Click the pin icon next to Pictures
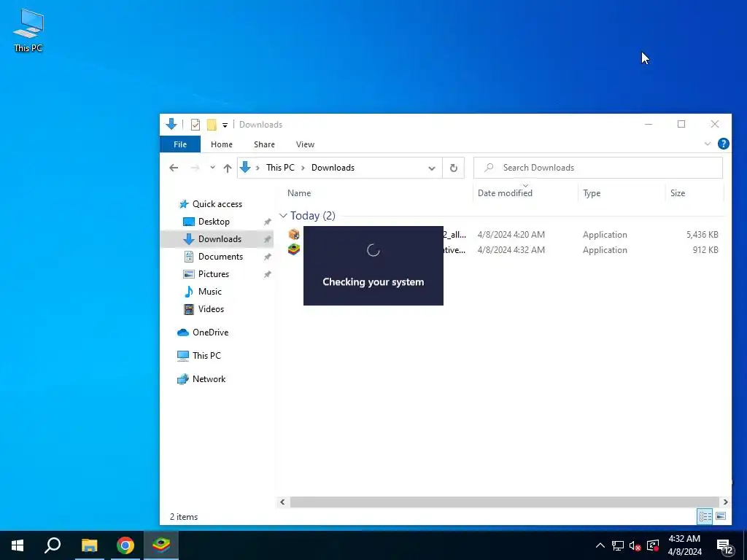The width and height of the screenshot is (747, 560). [x=267, y=275]
